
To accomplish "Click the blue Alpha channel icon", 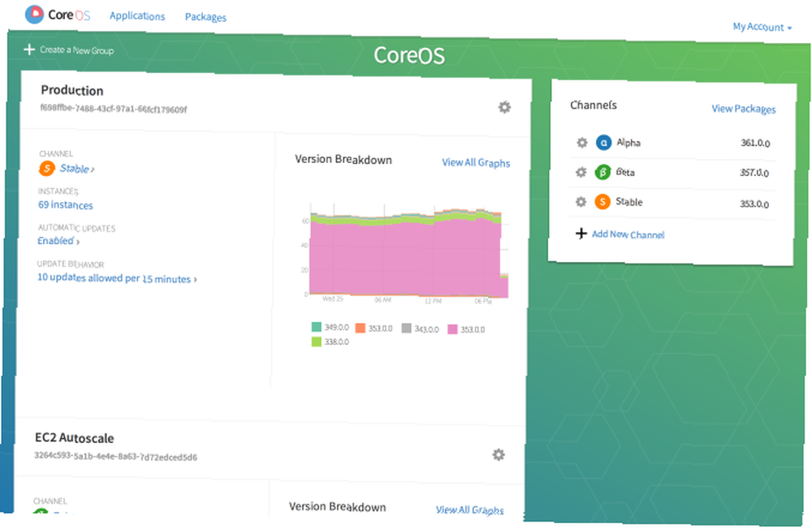I will pyautogui.click(x=604, y=142).
